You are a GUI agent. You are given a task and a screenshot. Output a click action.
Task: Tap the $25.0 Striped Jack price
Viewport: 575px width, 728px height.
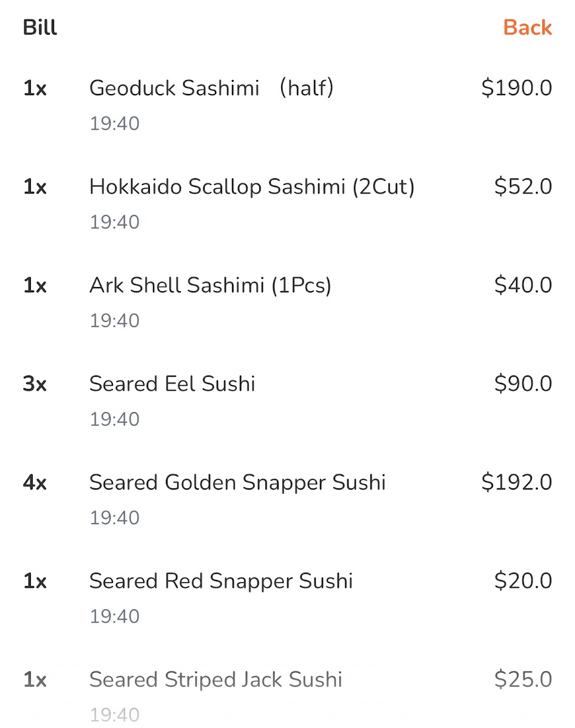[x=523, y=679]
